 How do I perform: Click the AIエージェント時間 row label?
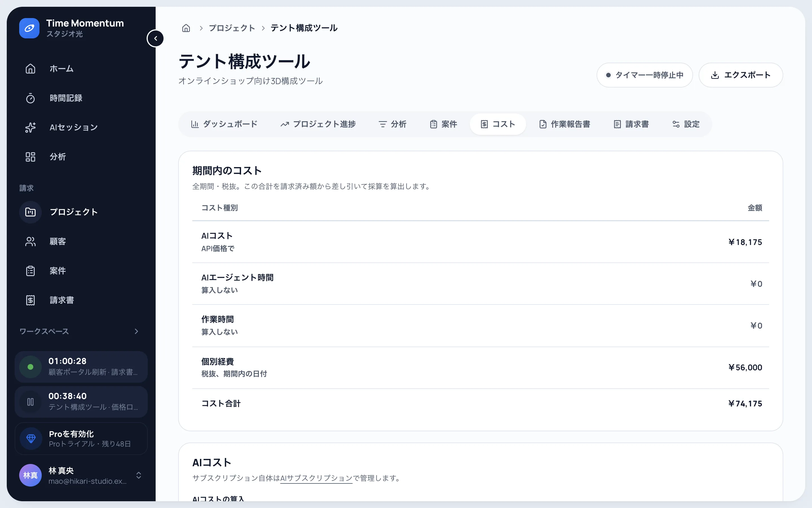coord(237,277)
